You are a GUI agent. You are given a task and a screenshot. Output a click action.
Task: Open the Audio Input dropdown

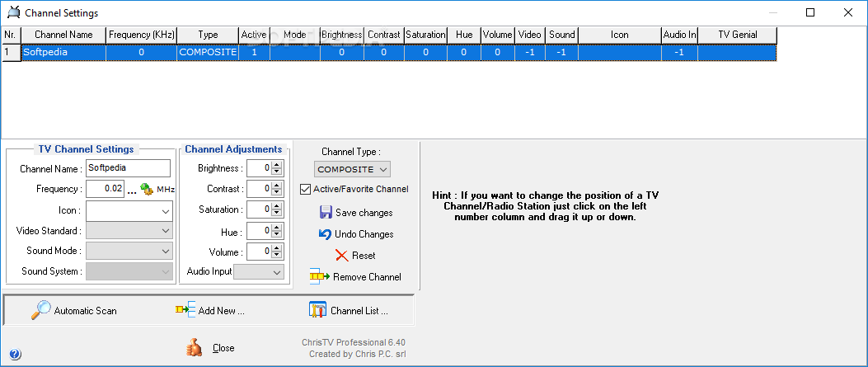pos(259,272)
